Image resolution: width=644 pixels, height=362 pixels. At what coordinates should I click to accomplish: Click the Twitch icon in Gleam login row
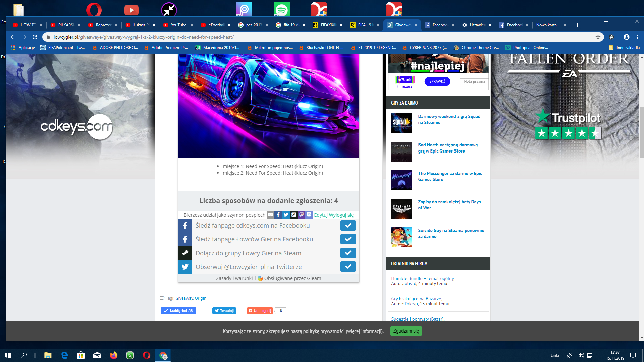coord(301,215)
